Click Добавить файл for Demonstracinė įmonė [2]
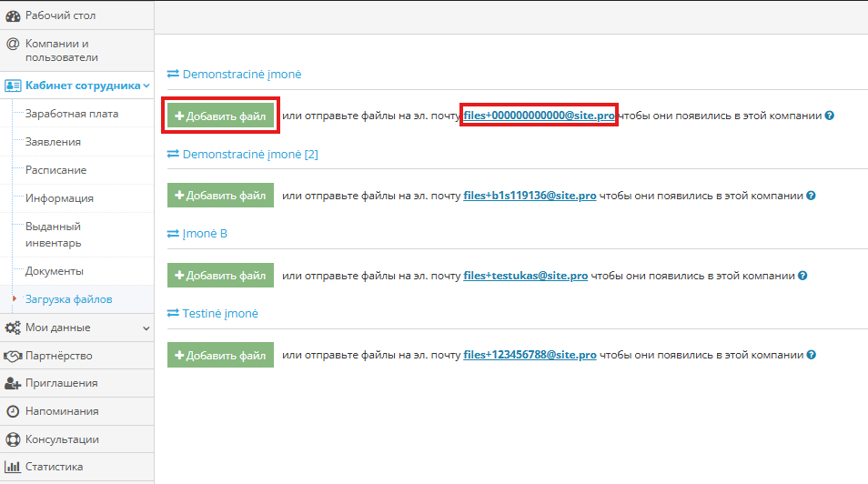This screenshot has width=868, height=484. tap(220, 196)
